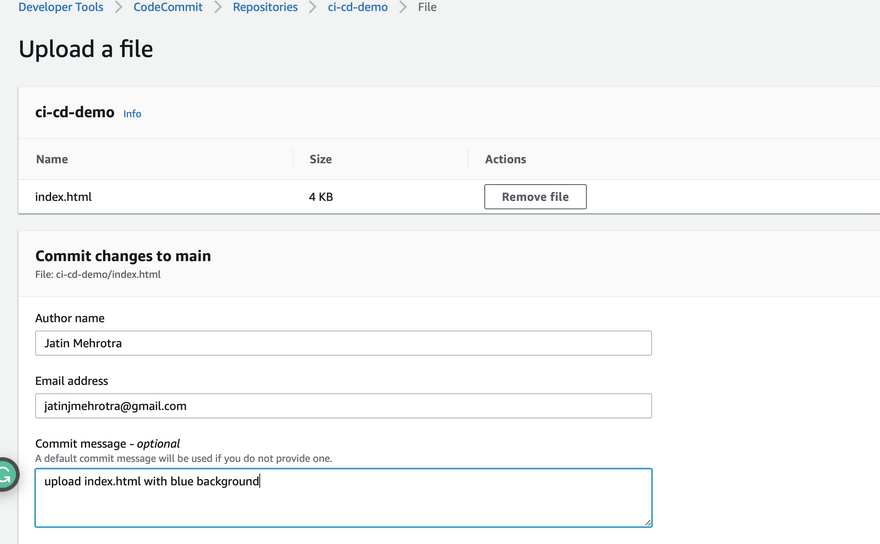The width and height of the screenshot is (880, 544).
Task: Click the Actions column header
Action: point(505,159)
